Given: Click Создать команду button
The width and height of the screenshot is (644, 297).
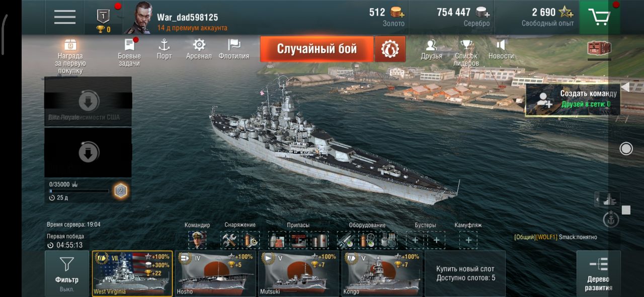Looking at the screenshot, I should click(x=573, y=100).
